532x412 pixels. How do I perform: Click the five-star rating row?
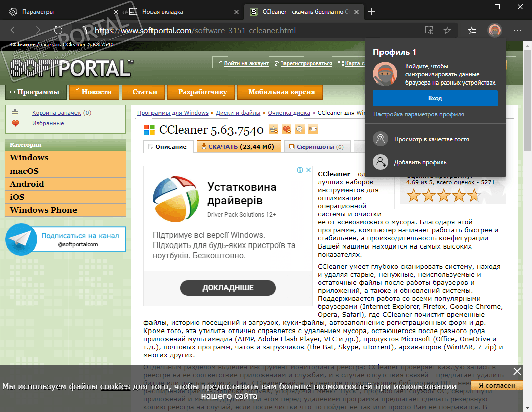[443, 196]
